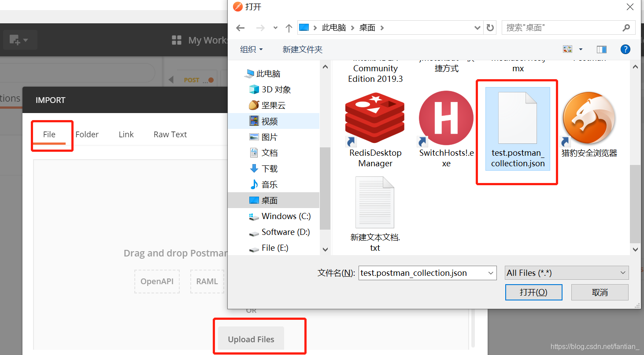Close the 打开 file dialog
The image size is (644, 355).
630,7
